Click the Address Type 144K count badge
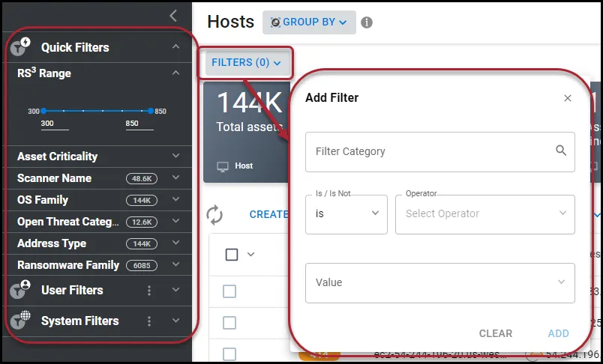This screenshot has width=603, height=364. pos(142,244)
